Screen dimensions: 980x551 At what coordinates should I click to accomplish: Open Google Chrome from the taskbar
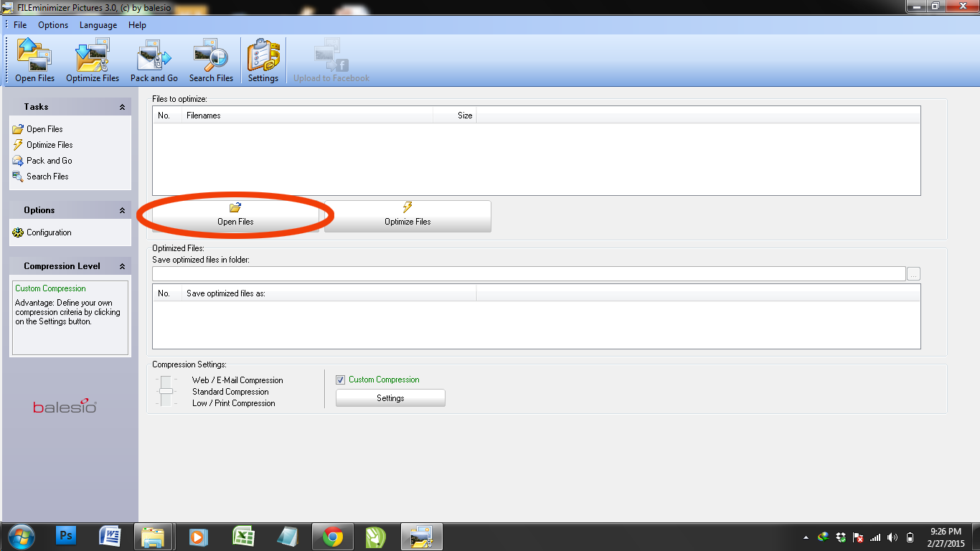331,536
